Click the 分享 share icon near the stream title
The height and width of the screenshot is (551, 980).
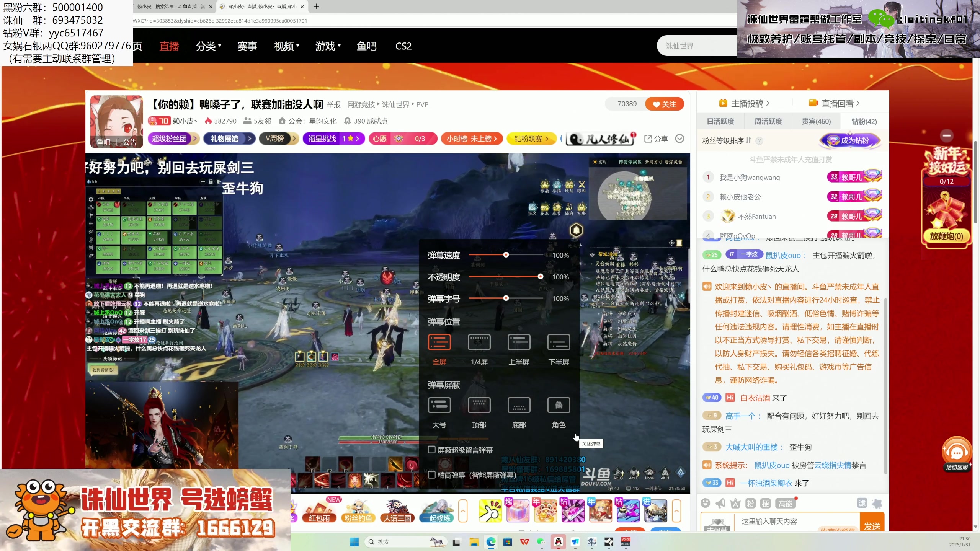(x=655, y=139)
